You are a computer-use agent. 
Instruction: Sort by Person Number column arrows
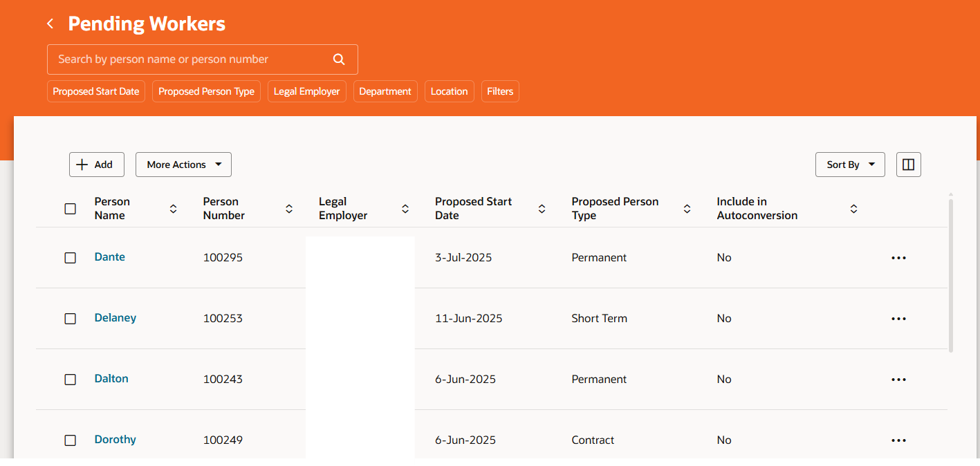(x=289, y=209)
